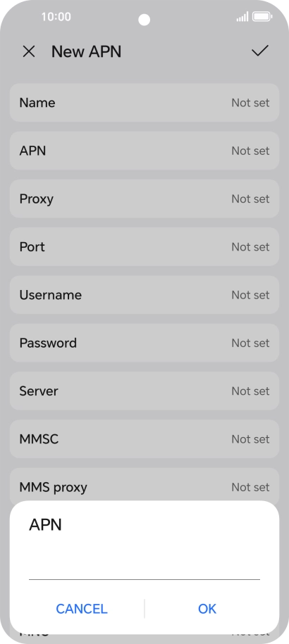
Task: Click the APN text input field
Action: pos(144,567)
